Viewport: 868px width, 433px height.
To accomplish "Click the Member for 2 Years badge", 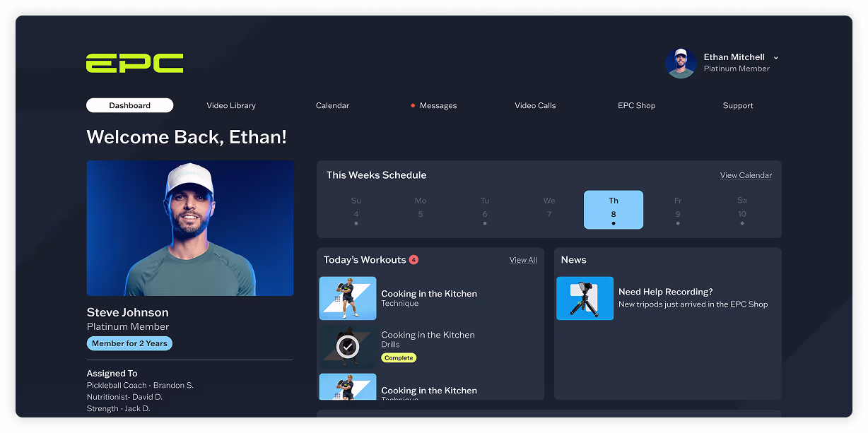I will click(x=129, y=344).
